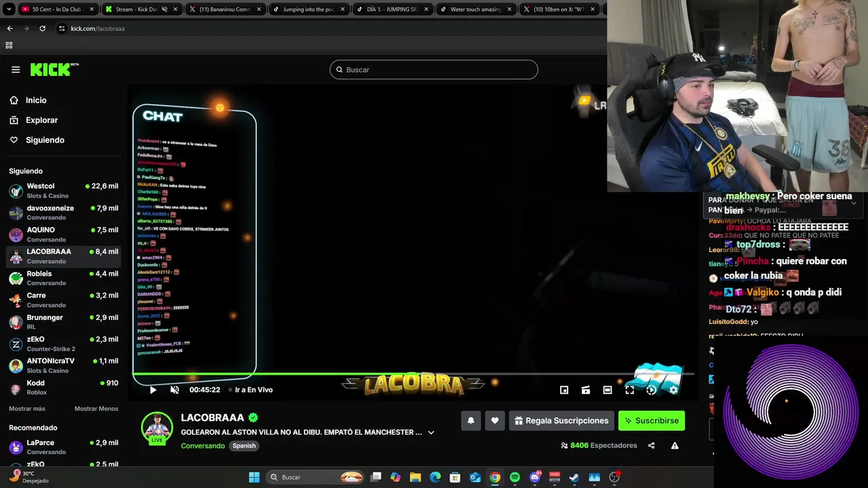
Task: Share the stream via share icon
Action: point(651,445)
